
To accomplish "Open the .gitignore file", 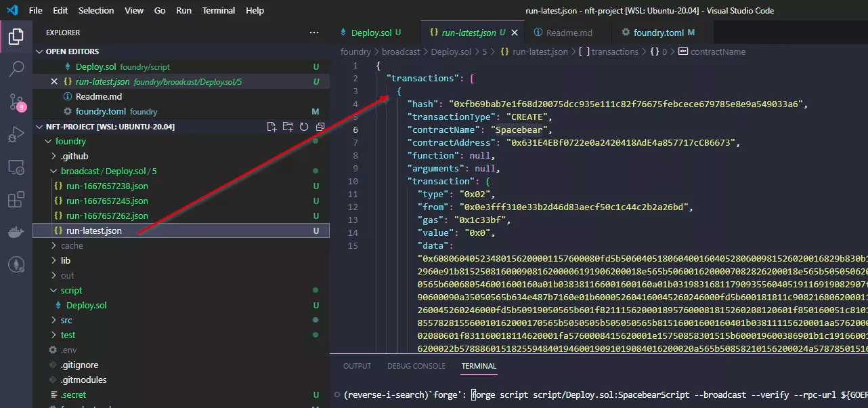I will click(181, 365).
